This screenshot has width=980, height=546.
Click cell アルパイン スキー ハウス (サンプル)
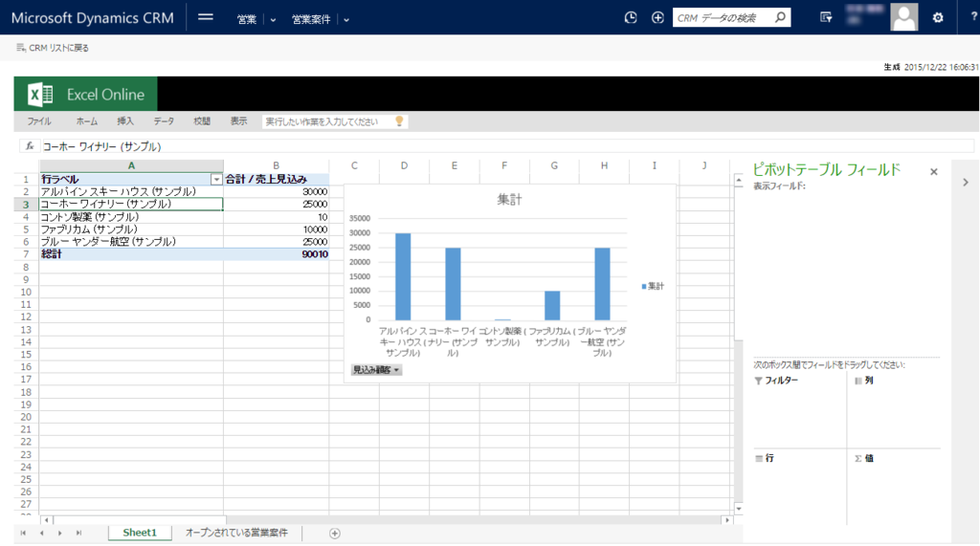(131, 192)
